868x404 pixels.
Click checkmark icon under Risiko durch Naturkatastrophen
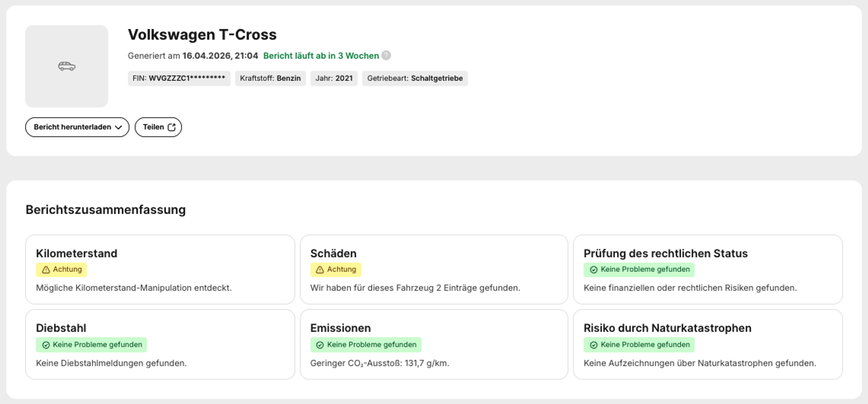tap(594, 345)
